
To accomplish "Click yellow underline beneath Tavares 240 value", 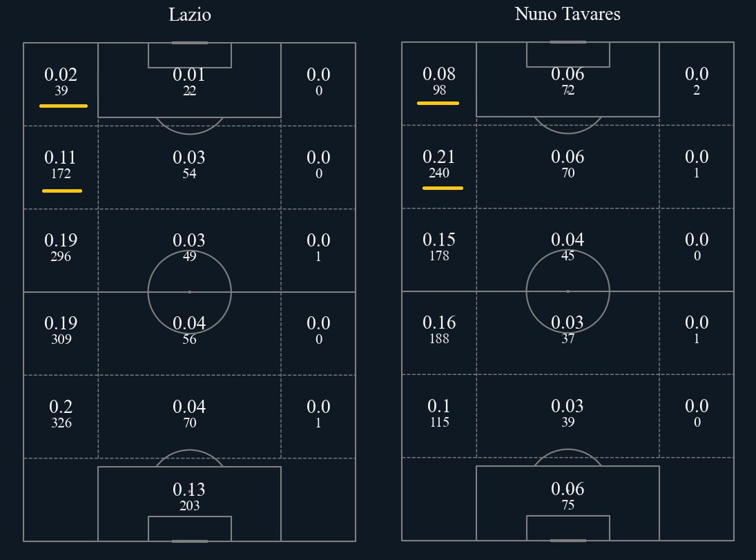I will point(443,188).
